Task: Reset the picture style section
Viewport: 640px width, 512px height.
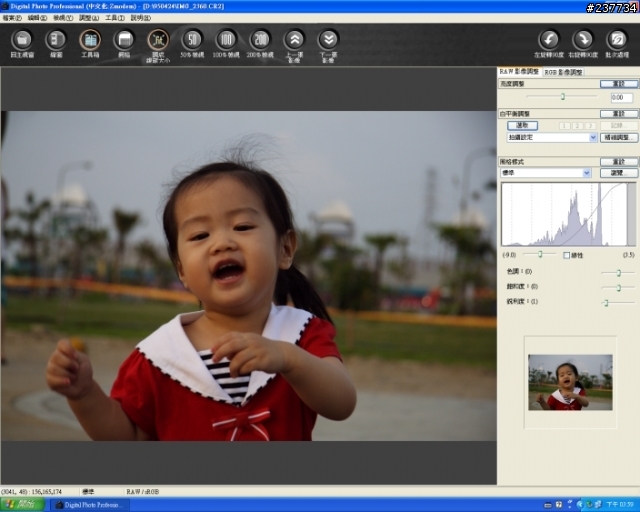Action: [619, 162]
